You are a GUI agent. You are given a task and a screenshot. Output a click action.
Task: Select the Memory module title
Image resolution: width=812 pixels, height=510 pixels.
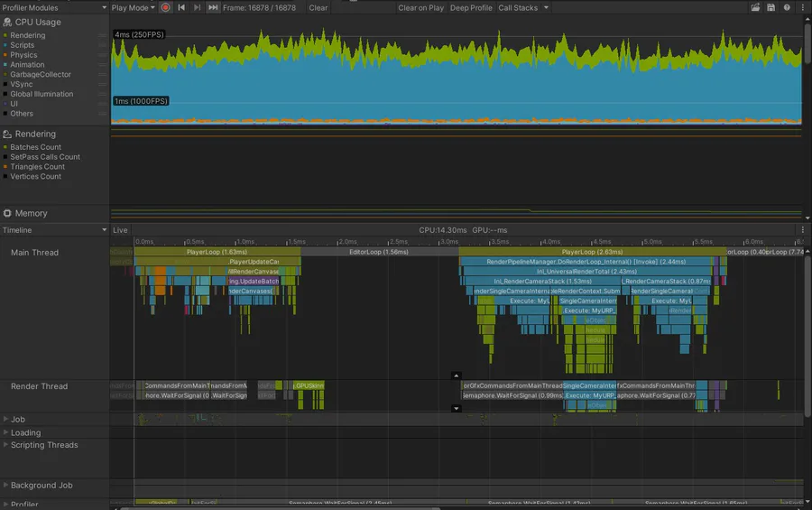coord(31,214)
